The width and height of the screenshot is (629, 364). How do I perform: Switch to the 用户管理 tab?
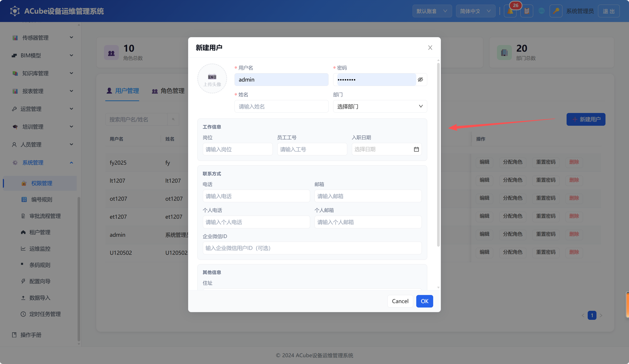[122, 91]
